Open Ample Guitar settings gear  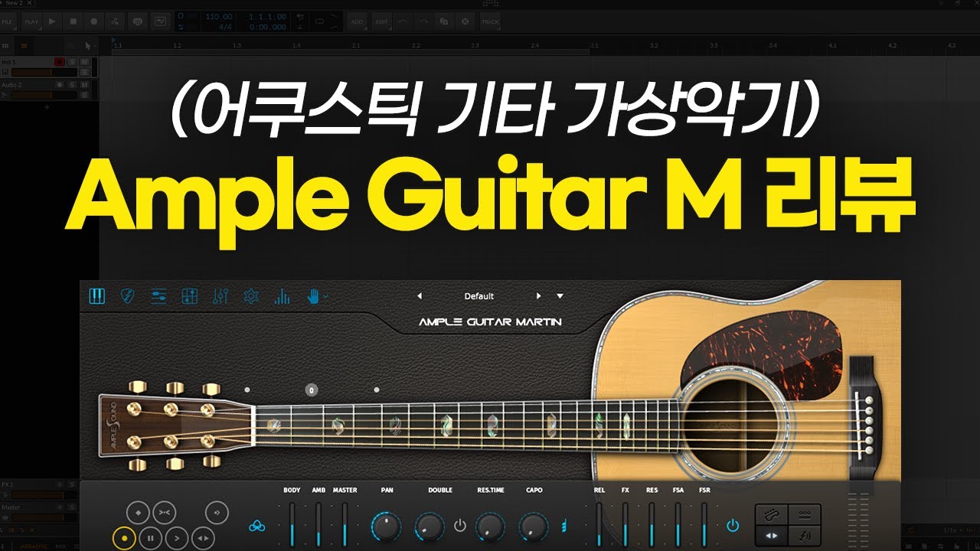tap(251, 296)
